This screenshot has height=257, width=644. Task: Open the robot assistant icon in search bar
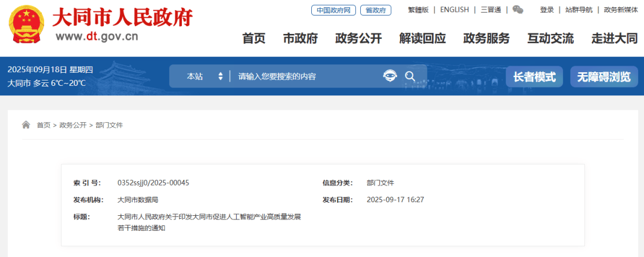point(389,76)
